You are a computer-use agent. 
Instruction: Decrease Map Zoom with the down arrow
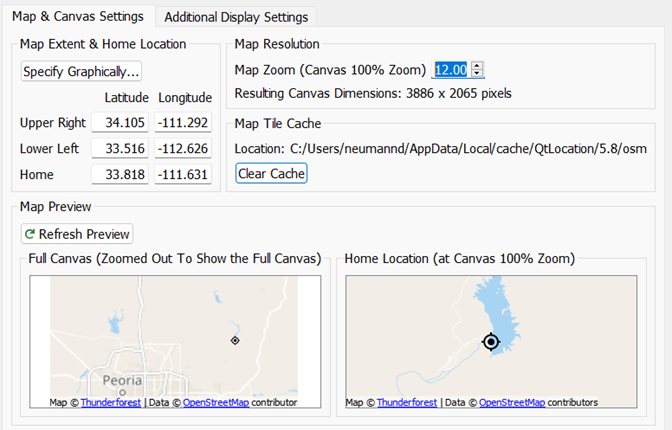[478, 73]
